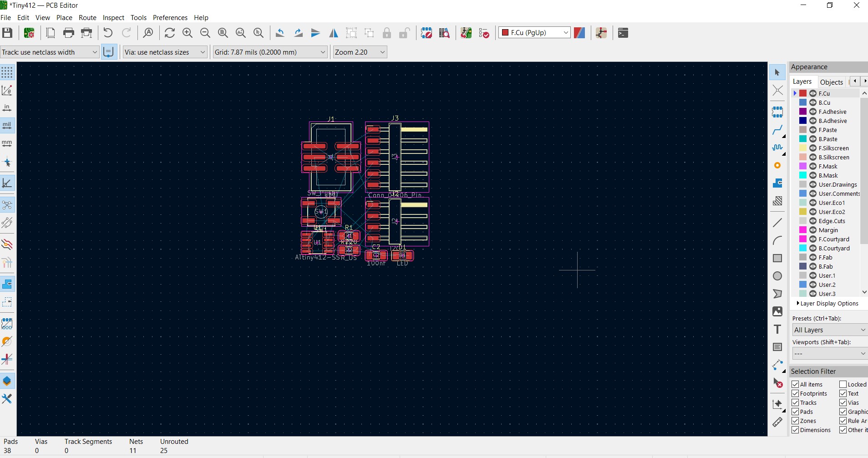This screenshot has height=458, width=868.
Task: Open the Via size dropdown
Action: point(165,52)
